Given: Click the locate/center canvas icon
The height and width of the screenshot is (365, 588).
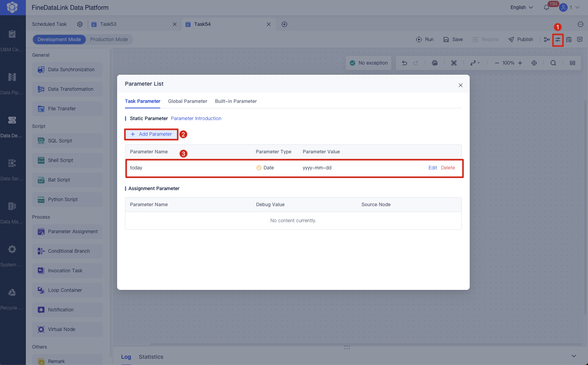Looking at the screenshot, I should 534,63.
